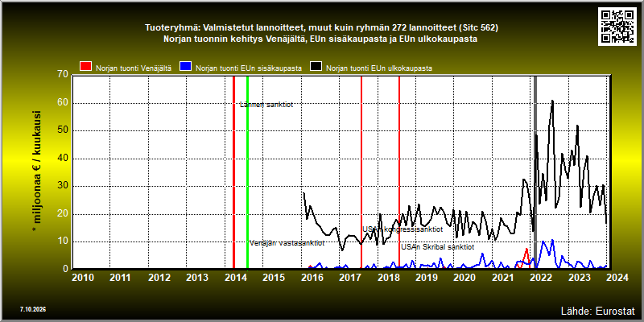Click the 'Lännen sanktiot' annotation

(x=266, y=105)
